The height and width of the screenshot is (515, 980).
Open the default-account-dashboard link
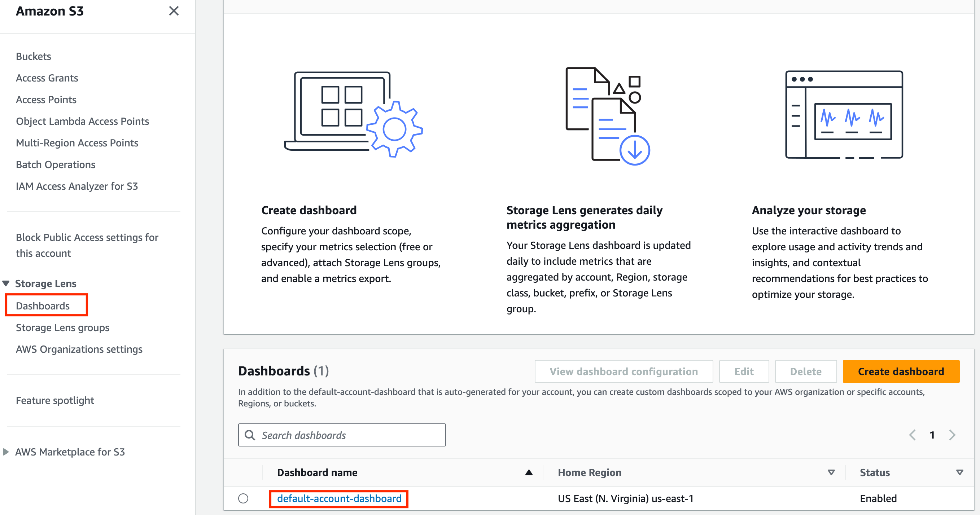(x=338, y=498)
